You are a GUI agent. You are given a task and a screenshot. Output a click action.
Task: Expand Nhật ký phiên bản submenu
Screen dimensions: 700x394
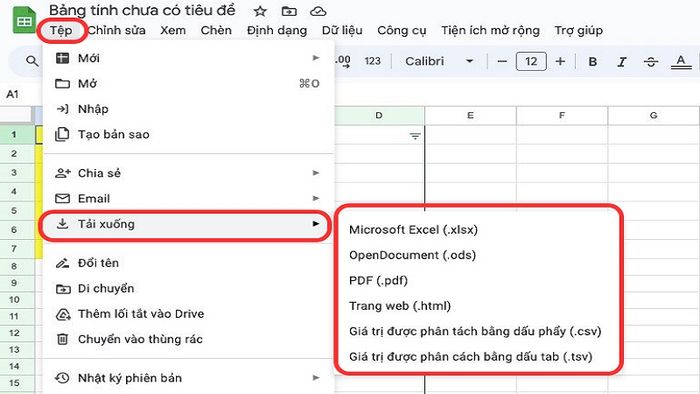[x=188, y=378]
